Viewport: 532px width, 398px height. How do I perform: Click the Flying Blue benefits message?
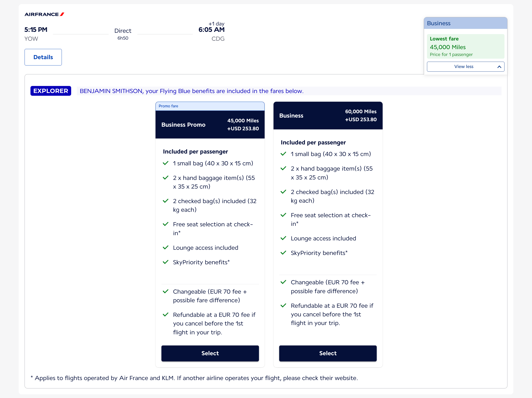point(192,91)
